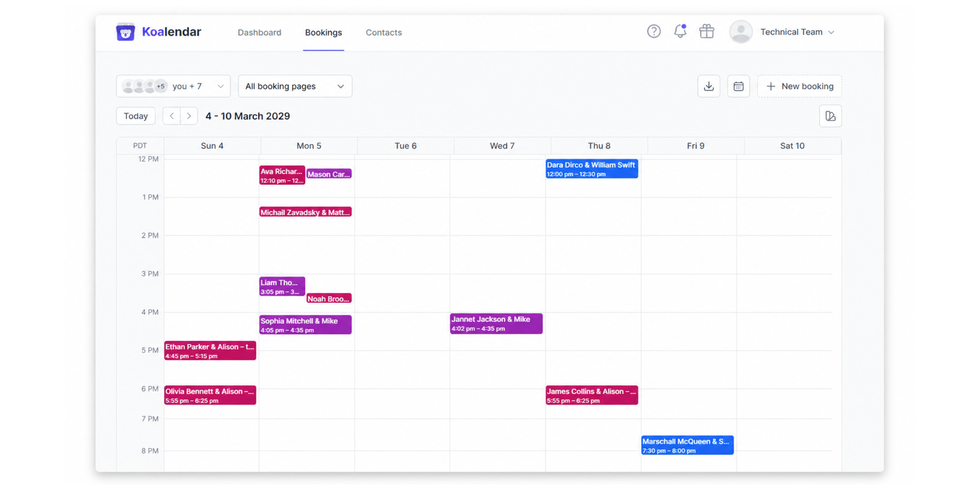The width and height of the screenshot is (980, 490).
Task: Open Dara Dirco & William Swift booking
Action: point(592,169)
